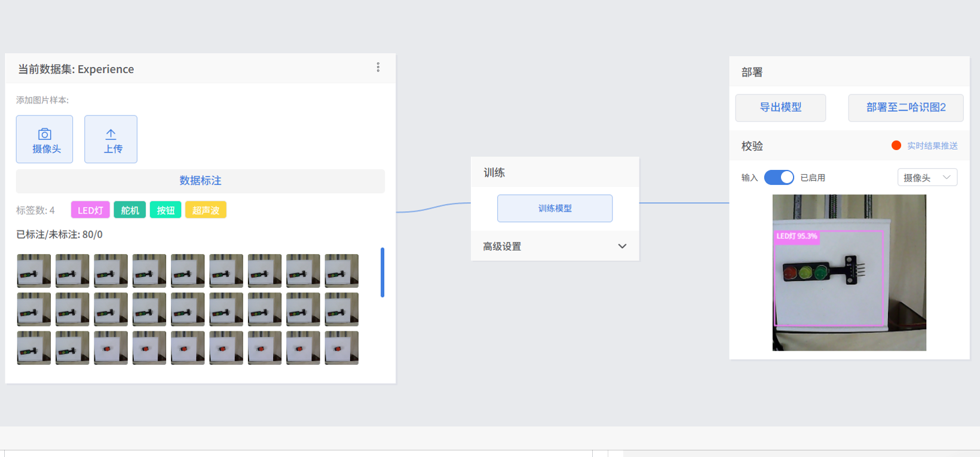Open the data annotation bar
This screenshot has height=457, width=980.
point(200,181)
